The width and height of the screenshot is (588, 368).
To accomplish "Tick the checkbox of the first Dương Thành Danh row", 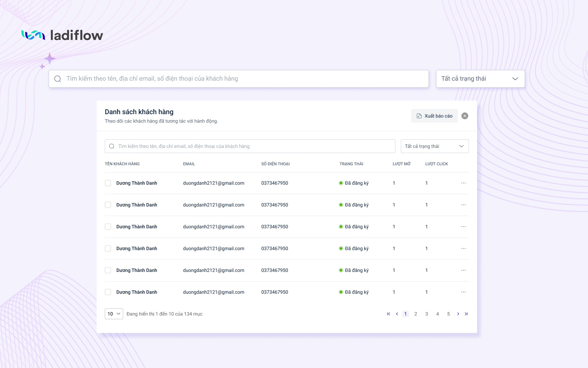I will tap(108, 183).
